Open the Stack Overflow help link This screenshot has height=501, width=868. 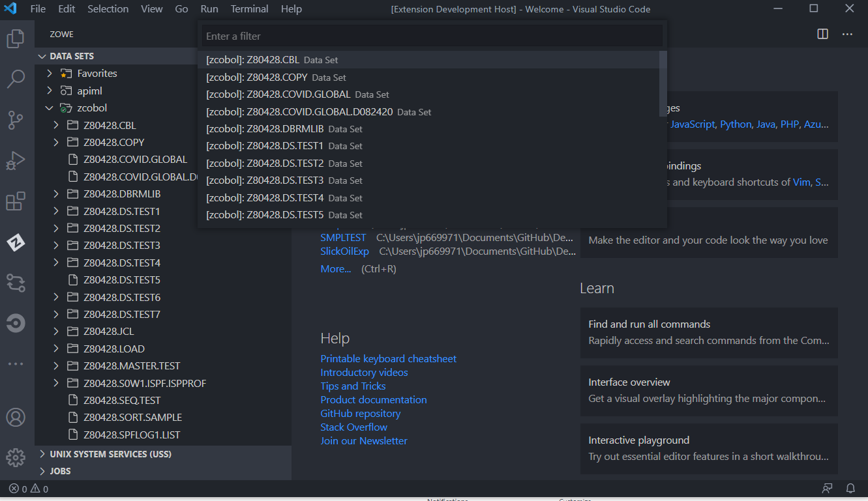pyautogui.click(x=353, y=427)
